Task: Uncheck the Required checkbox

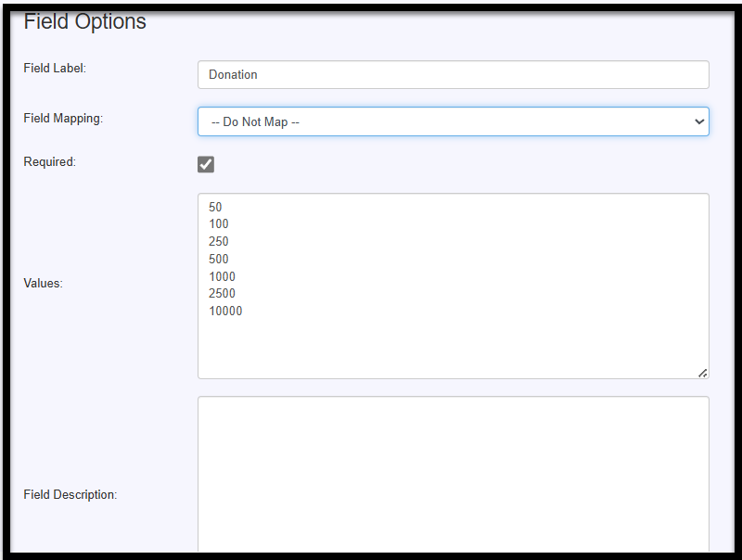Action: (206, 164)
